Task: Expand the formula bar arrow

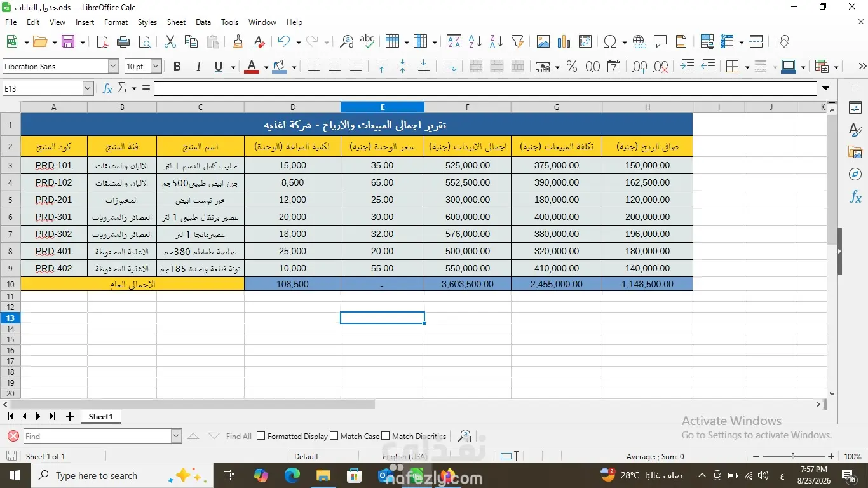Action: click(826, 88)
